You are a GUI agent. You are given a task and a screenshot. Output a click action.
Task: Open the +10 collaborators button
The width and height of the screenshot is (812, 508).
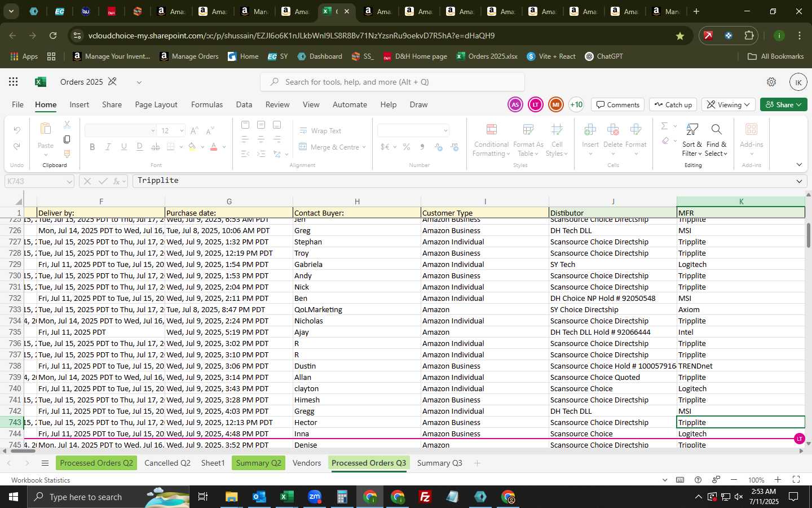tap(576, 104)
